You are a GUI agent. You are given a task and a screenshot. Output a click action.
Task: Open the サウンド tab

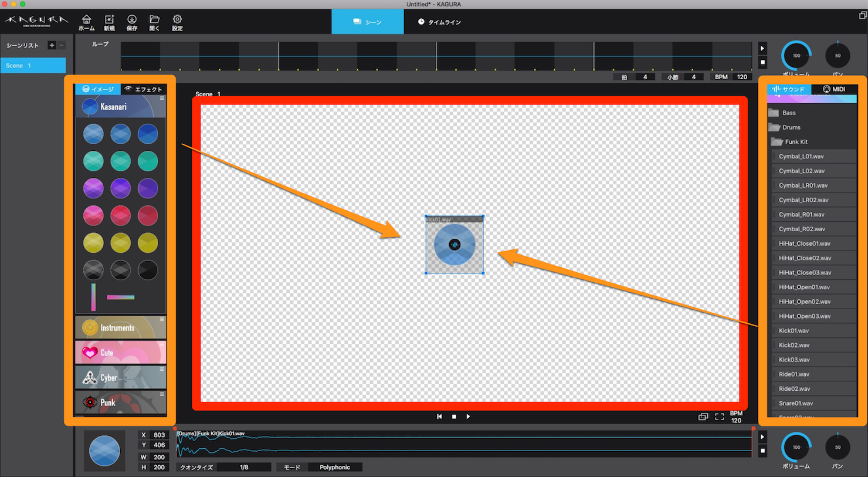(x=789, y=89)
